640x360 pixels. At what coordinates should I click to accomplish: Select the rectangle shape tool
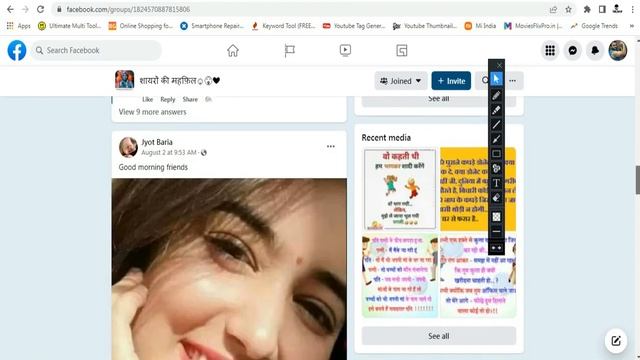click(x=496, y=153)
